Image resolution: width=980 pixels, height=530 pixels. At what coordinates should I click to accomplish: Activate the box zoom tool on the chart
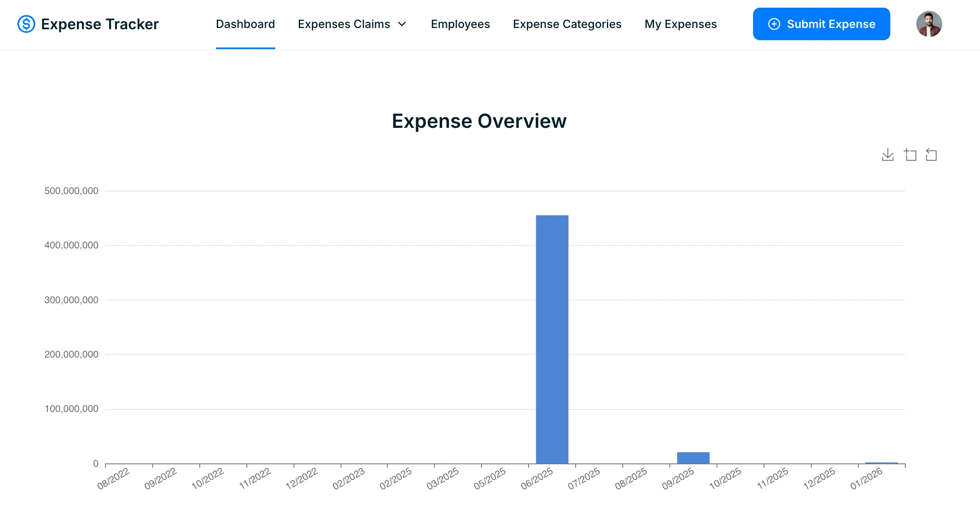(911, 155)
